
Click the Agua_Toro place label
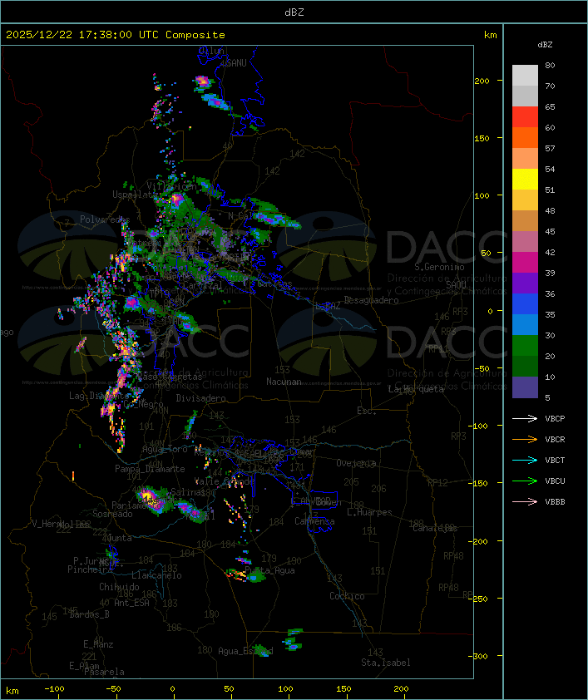[x=165, y=449]
